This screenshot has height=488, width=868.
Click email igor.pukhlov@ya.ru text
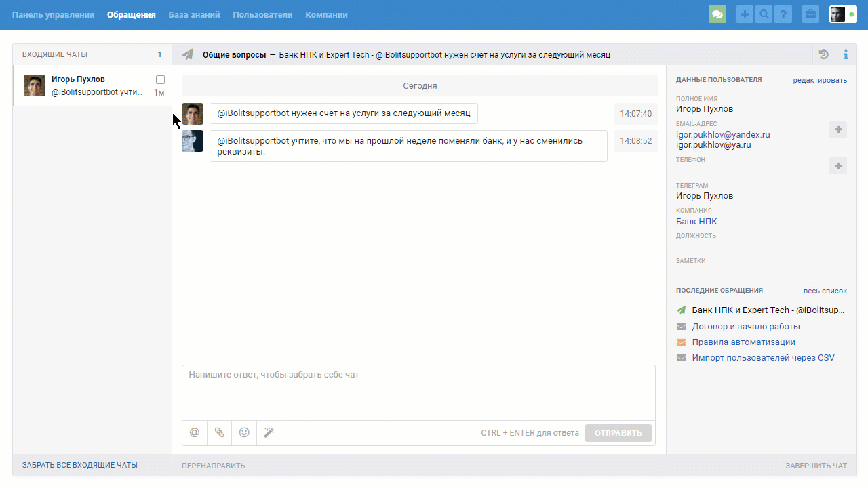(x=713, y=145)
